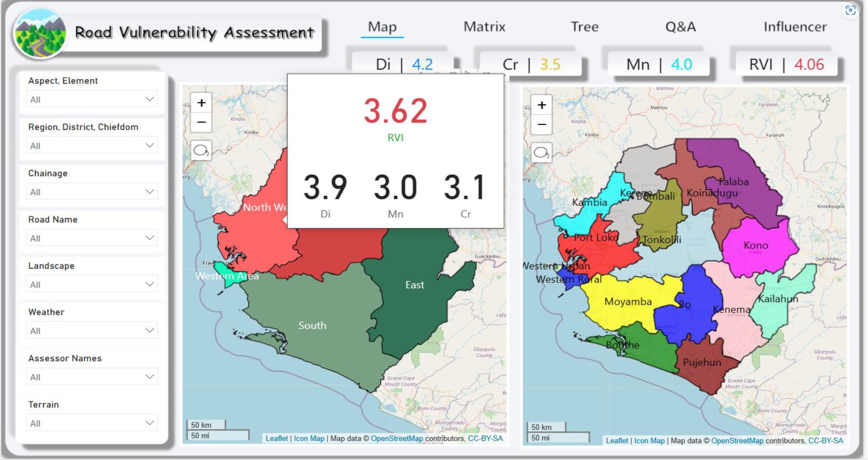Click CC-BY-SA link under right map
Screen dimensions: 868x460
(x=825, y=441)
